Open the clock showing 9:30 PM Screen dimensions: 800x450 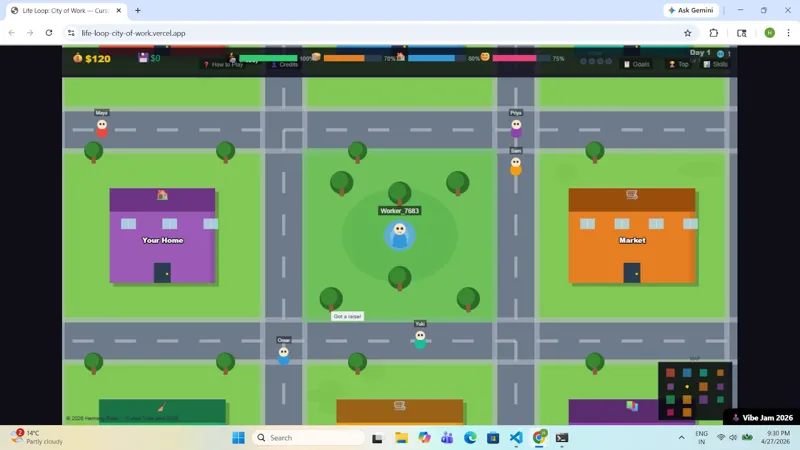tap(778, 437)
